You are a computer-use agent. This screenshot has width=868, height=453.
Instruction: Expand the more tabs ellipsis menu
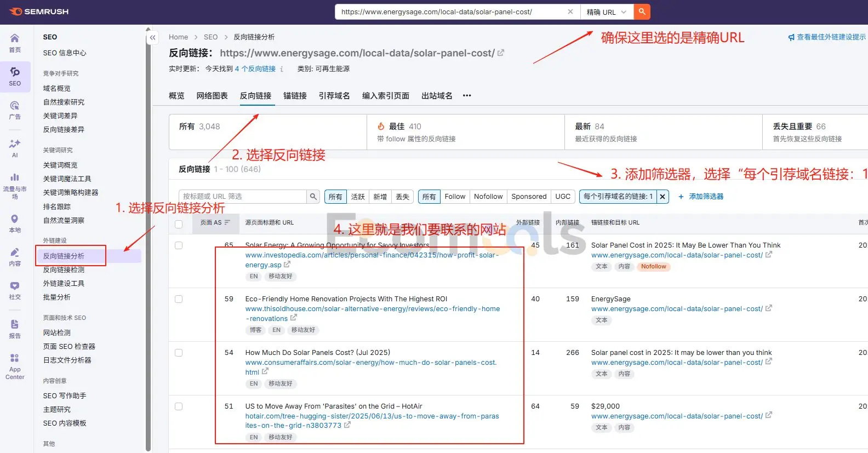(467, 96)
